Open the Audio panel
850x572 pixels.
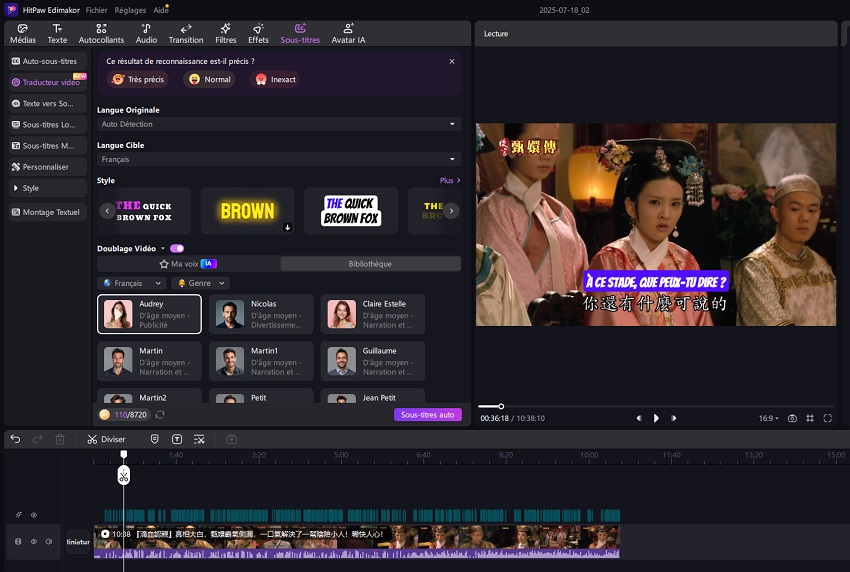pyautogui.click(x=146, y=34)
